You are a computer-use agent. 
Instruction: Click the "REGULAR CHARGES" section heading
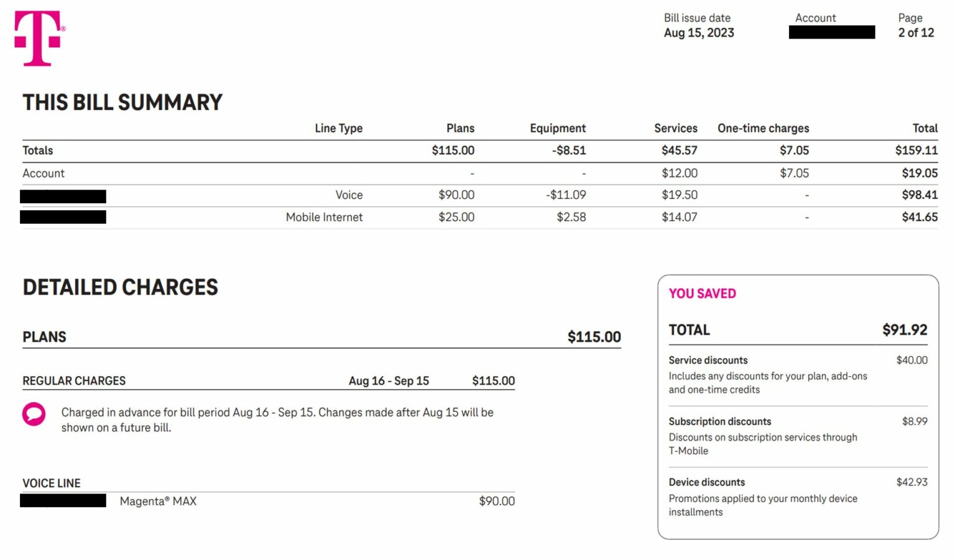(74, 381)
